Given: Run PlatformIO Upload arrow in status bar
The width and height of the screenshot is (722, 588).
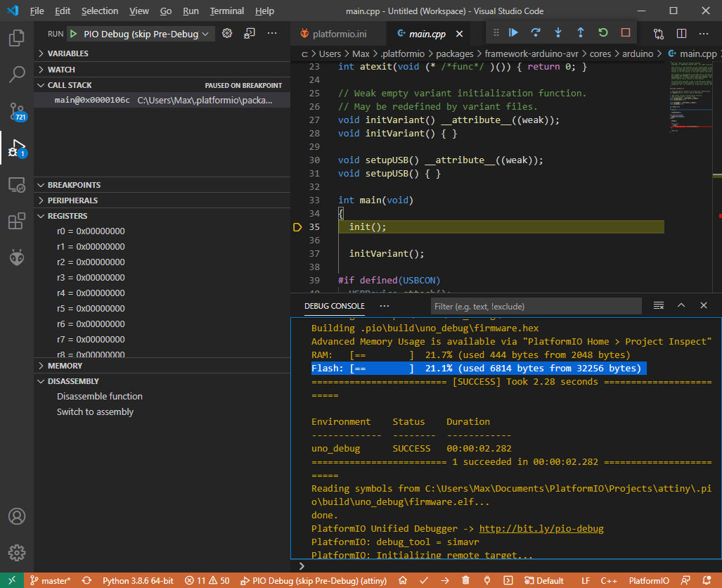Looking at the screenshot, I should [445, 581].
